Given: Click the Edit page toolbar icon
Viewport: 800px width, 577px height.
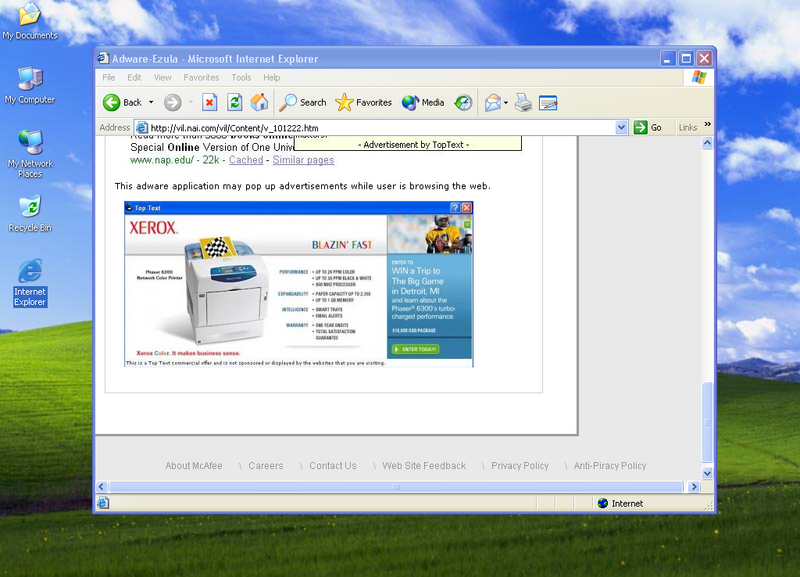Looking at the screenshot, I should 548,103.
